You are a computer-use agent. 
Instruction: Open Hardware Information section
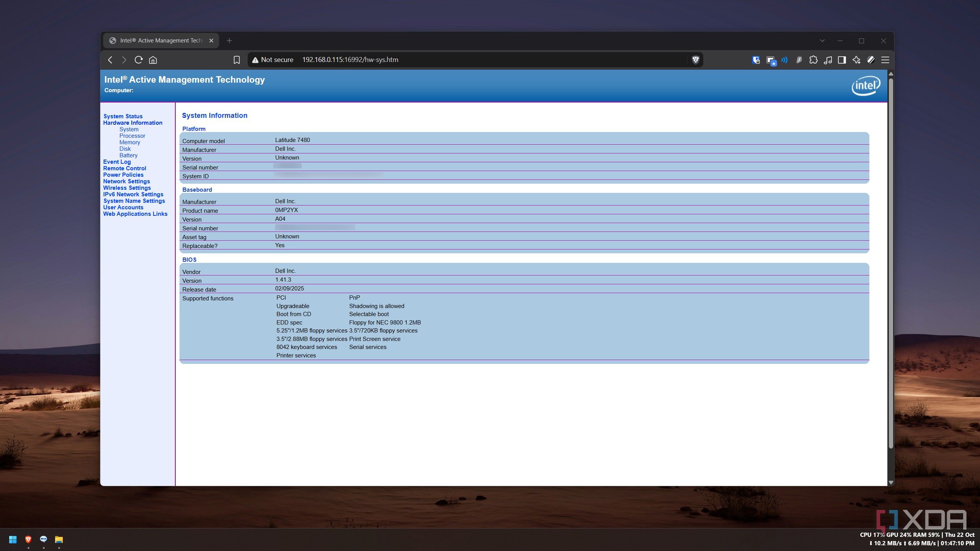tap(132, 123)
